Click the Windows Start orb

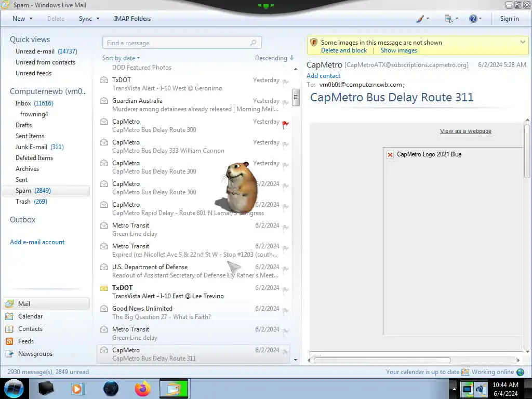14,389
